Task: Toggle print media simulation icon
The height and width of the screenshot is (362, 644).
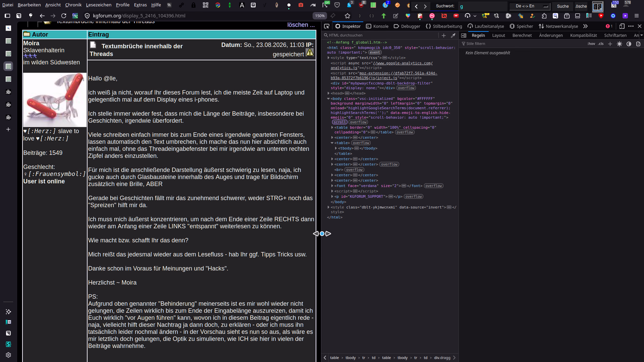Action: click(x=637, y=44)
